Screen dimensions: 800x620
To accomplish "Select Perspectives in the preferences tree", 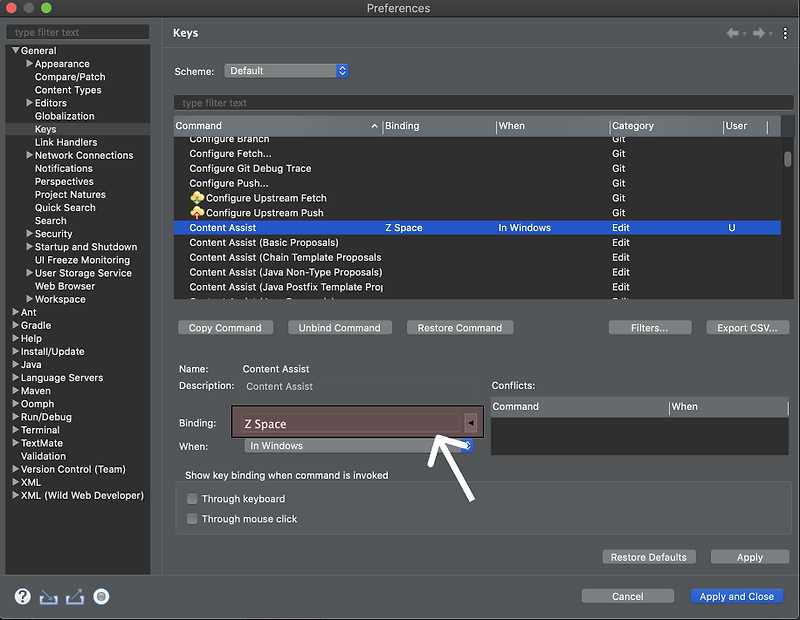I will pyautogui.click(x=64, y=182).
